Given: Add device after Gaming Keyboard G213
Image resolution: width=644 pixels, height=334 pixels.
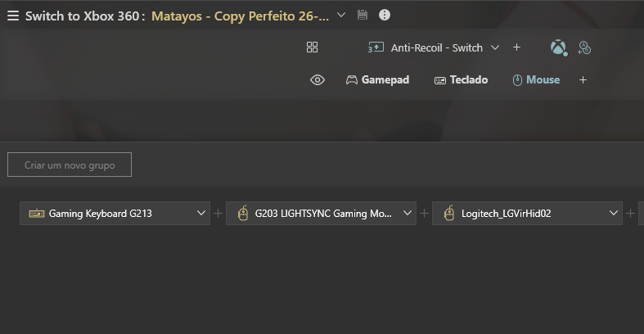Looking at the screenshot, I should click(x=218, y=213).
